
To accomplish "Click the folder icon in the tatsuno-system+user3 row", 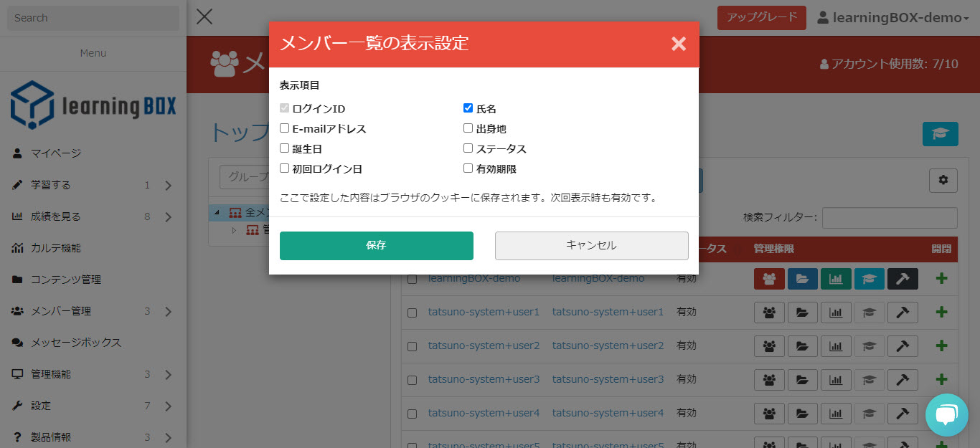I will [803, 380].
